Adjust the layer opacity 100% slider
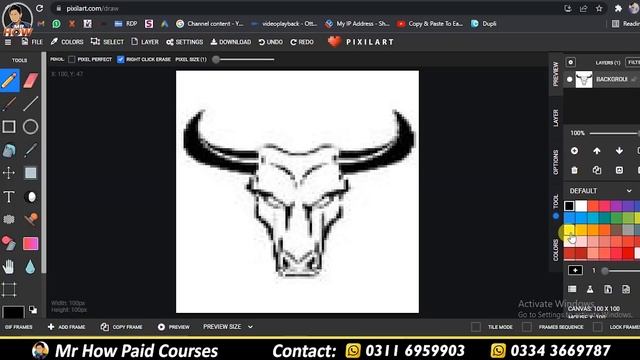Image resolution: width=640 pixels, height=360 pixels. [614, 133]
